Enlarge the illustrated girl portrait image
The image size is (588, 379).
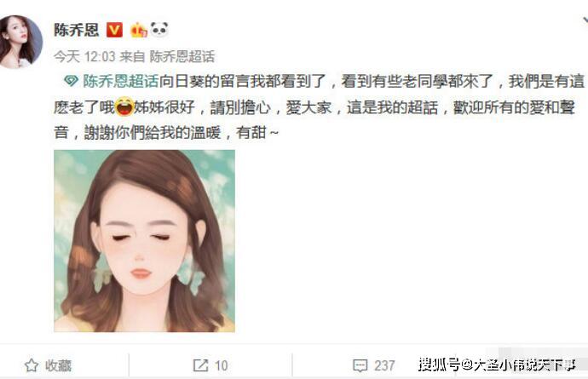(x=144, y=241)
